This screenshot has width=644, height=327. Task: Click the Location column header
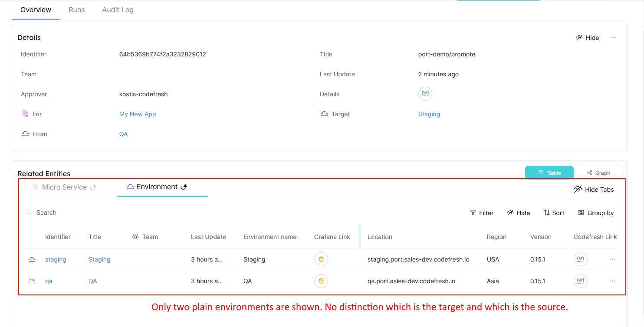click(380, 237)
